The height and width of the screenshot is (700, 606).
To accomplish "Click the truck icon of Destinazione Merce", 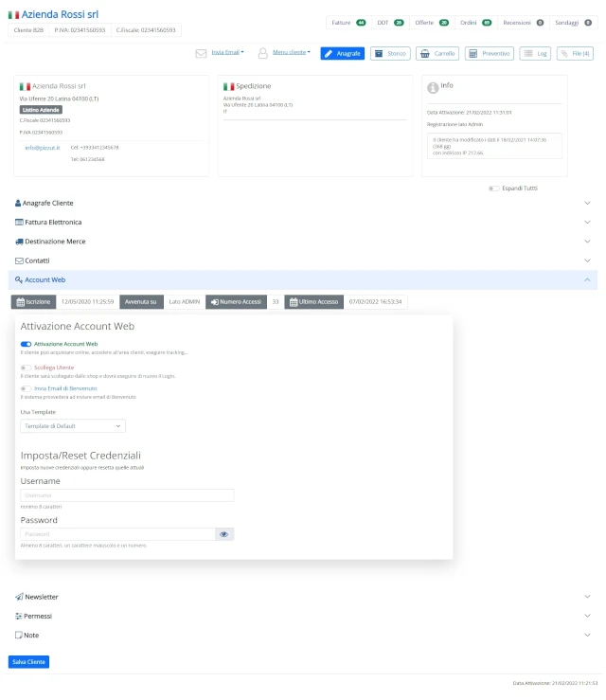I will [x=19, y=242].
